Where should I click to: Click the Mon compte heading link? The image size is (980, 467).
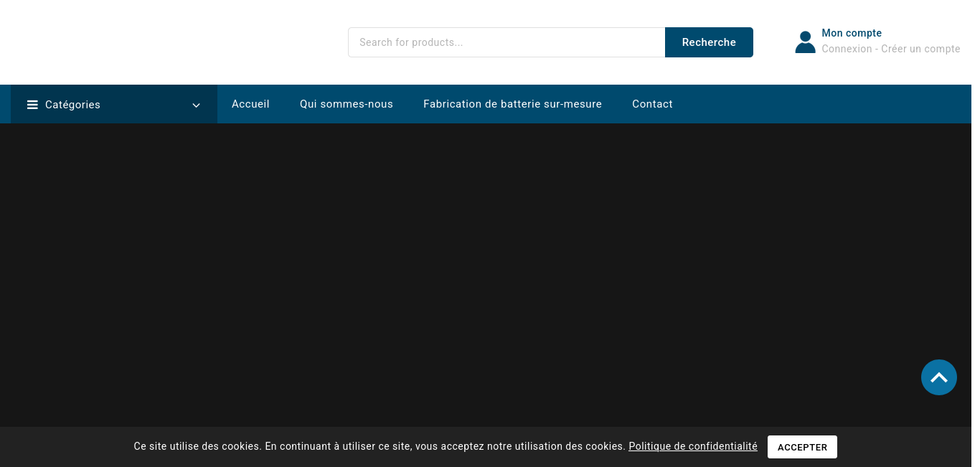point(851,33)
